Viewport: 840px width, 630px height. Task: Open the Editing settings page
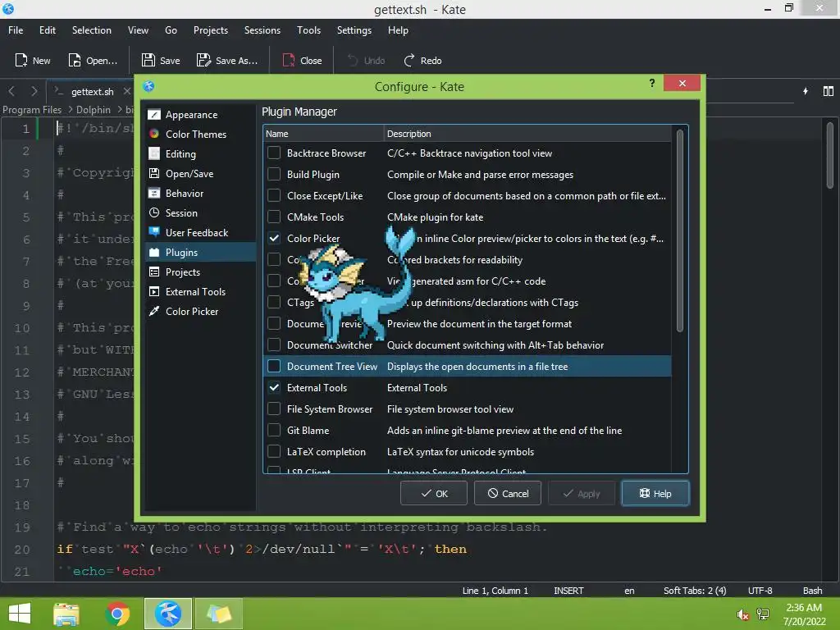pos(200,153)
